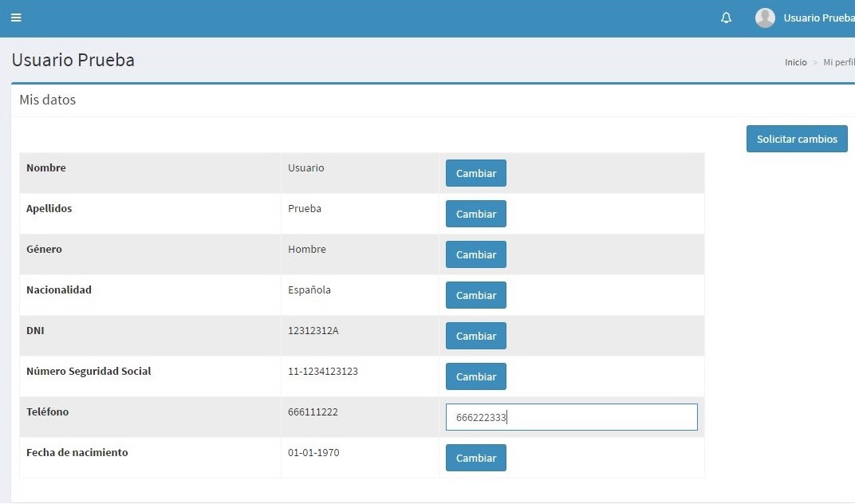Viewport: 855px width, 504px height.
Task: Change Número Seguridad Social via Cambiar
Action: tap(475, 376)
